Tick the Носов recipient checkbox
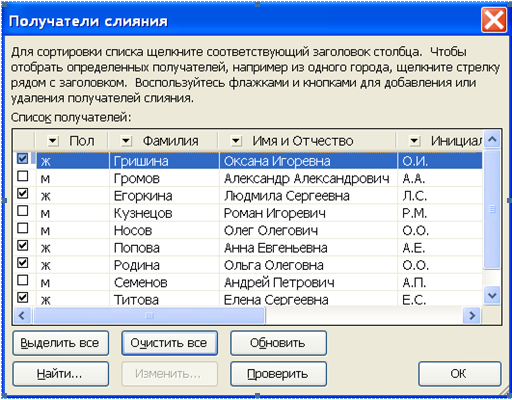The width and height of the screenshot is (512, 400). (x=22, y=228)
